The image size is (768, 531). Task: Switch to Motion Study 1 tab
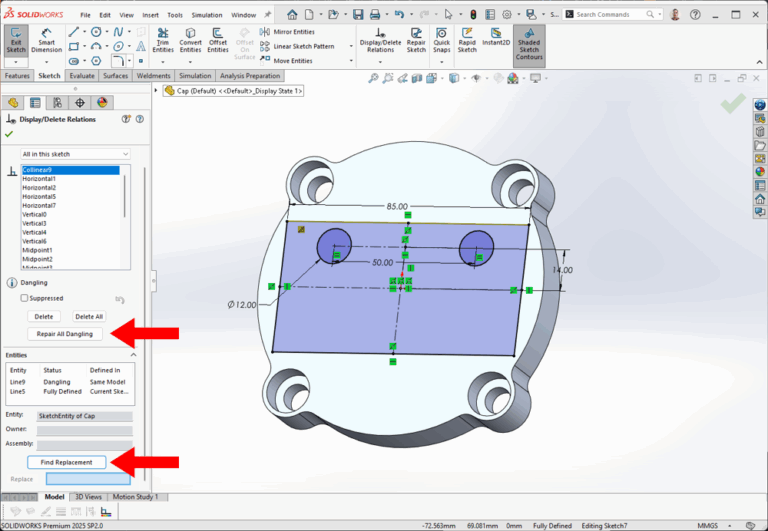(135, 497)
